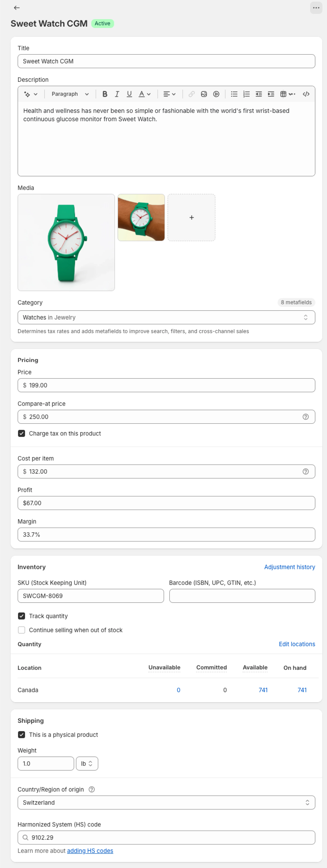Edit Canada available quantity 741
The image size is (327, 868).
pos(263,690)
